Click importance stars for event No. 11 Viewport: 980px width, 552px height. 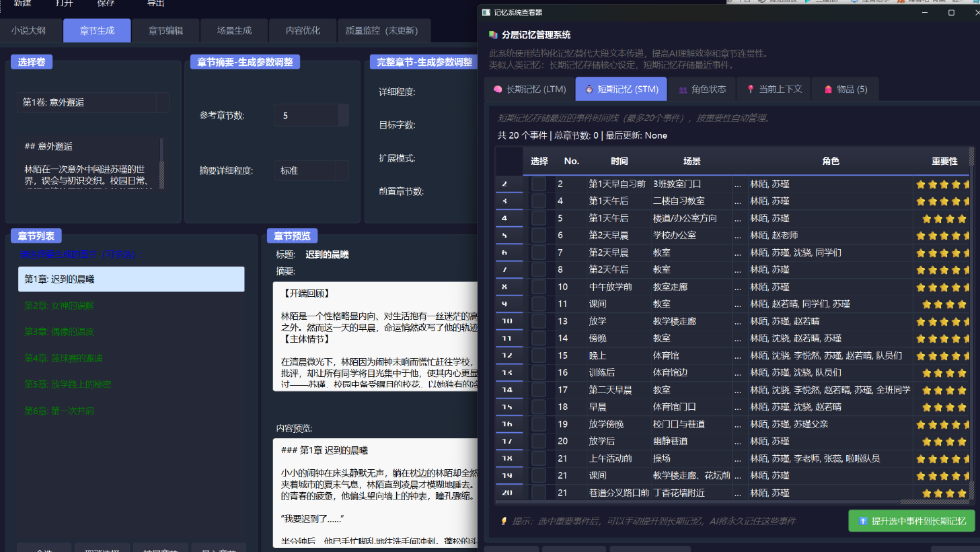(944, 304)
